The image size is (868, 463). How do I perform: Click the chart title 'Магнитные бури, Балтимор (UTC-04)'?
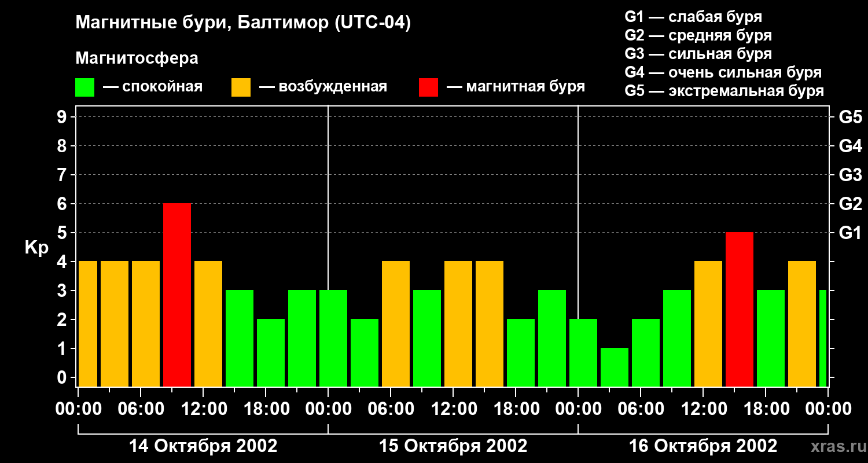click(243, 24)
